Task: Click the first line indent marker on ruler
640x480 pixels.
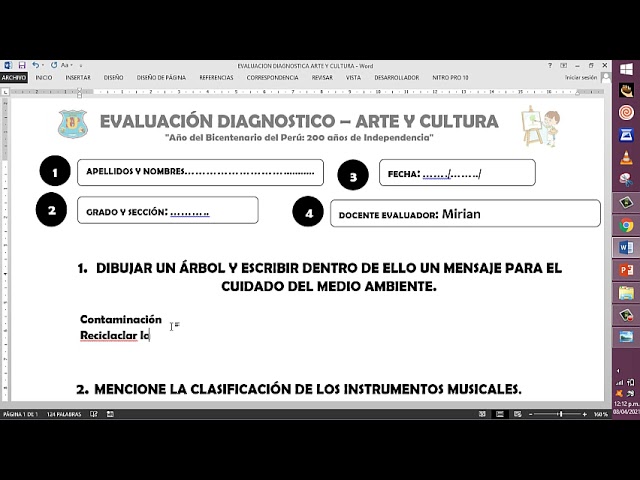Action: coord(79,90)
